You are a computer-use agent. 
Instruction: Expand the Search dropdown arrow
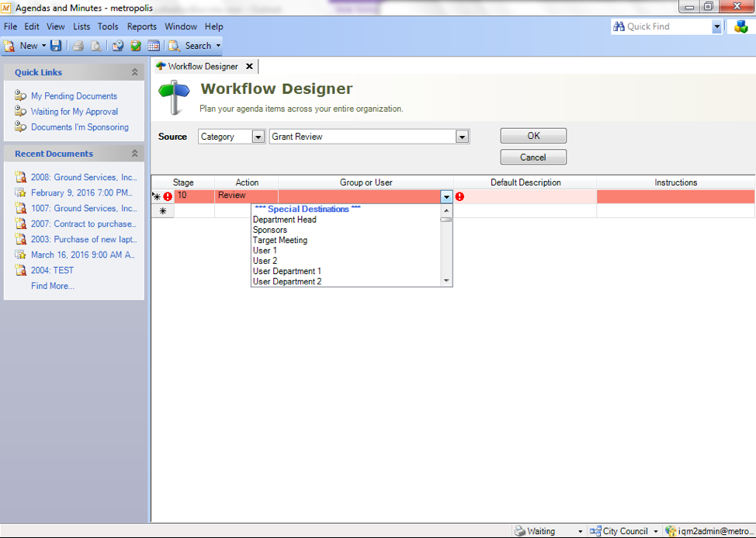(218, 46)
